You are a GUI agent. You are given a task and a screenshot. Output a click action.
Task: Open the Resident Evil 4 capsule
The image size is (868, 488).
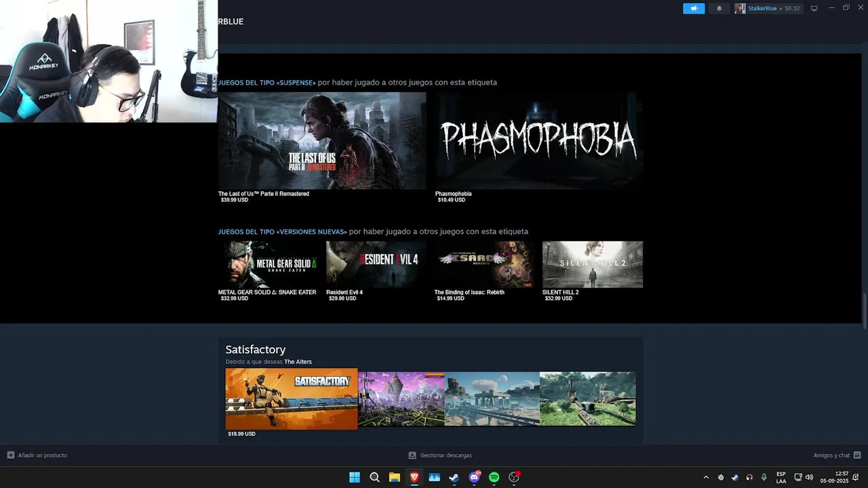[376, 264]
